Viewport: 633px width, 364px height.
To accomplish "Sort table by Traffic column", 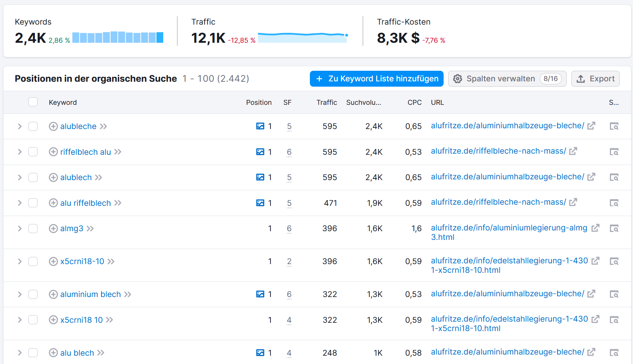I will click(327, 103).
